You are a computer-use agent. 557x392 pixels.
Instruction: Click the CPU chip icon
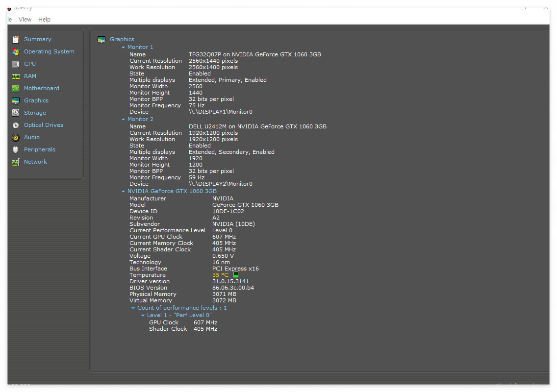click(16, 64)
